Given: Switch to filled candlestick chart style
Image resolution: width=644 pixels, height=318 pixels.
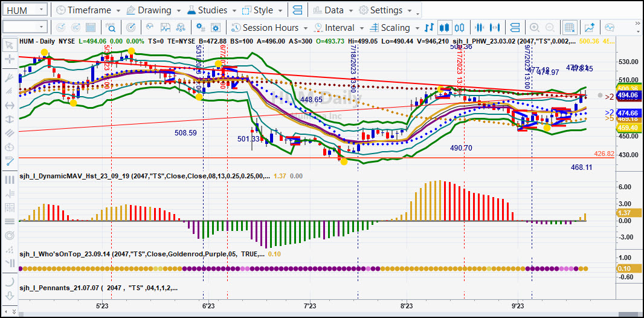Looking at the screenshot, I should click(443, 28).
